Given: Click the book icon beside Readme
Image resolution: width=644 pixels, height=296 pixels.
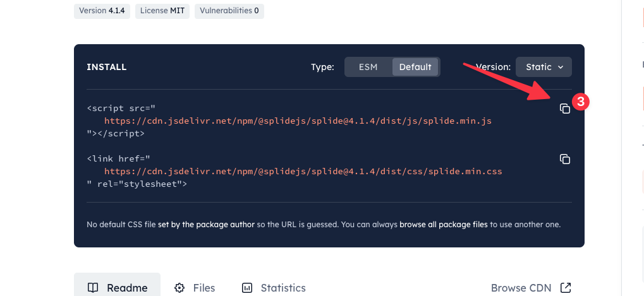Looking at the screenshot, I should pyautogui.click(x=94, y=288).
